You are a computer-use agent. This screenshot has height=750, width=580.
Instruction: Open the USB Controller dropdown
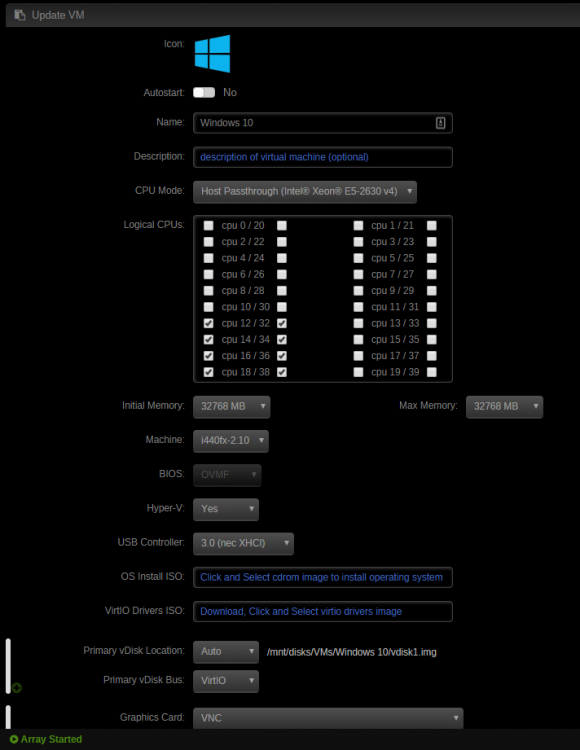pos(243,543)
